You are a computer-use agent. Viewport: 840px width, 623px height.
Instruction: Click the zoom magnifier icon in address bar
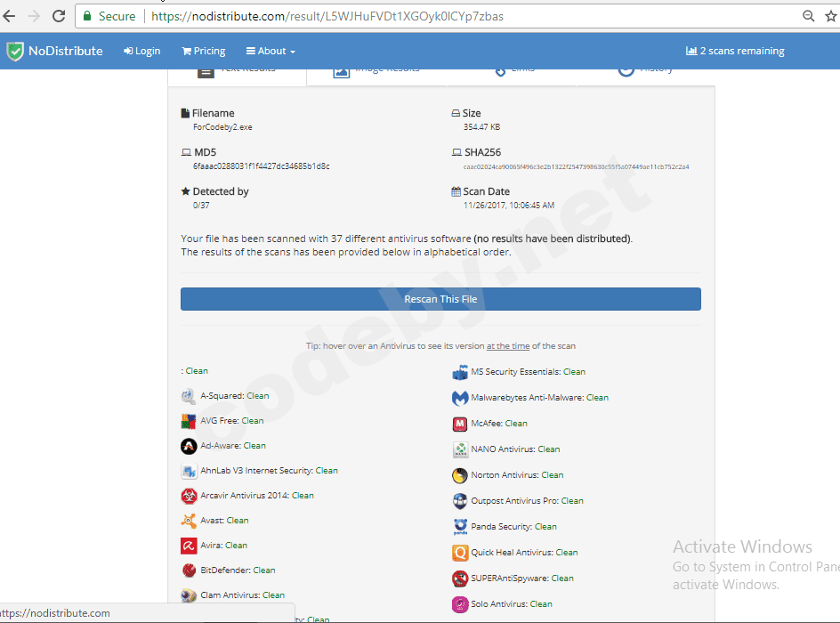[808, 16]
